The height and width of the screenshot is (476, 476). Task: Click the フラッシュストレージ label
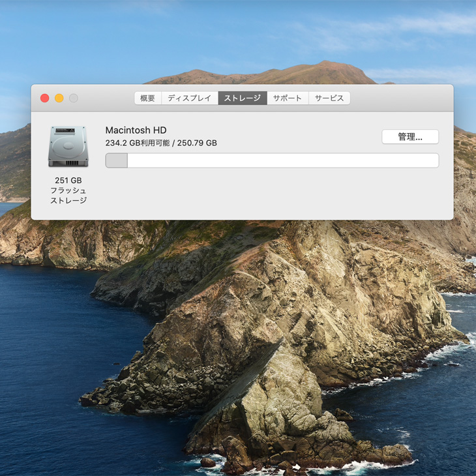pos(68,196)
